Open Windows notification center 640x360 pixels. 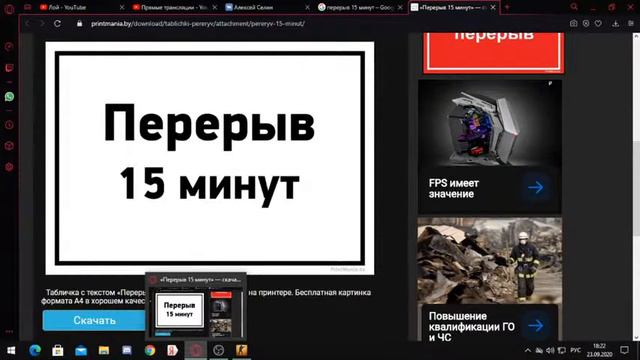pyautogui.click(x=624, y=350)
